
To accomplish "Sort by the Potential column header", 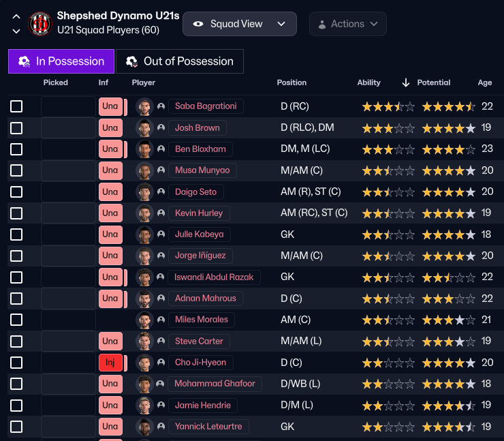I will point(434,82).
